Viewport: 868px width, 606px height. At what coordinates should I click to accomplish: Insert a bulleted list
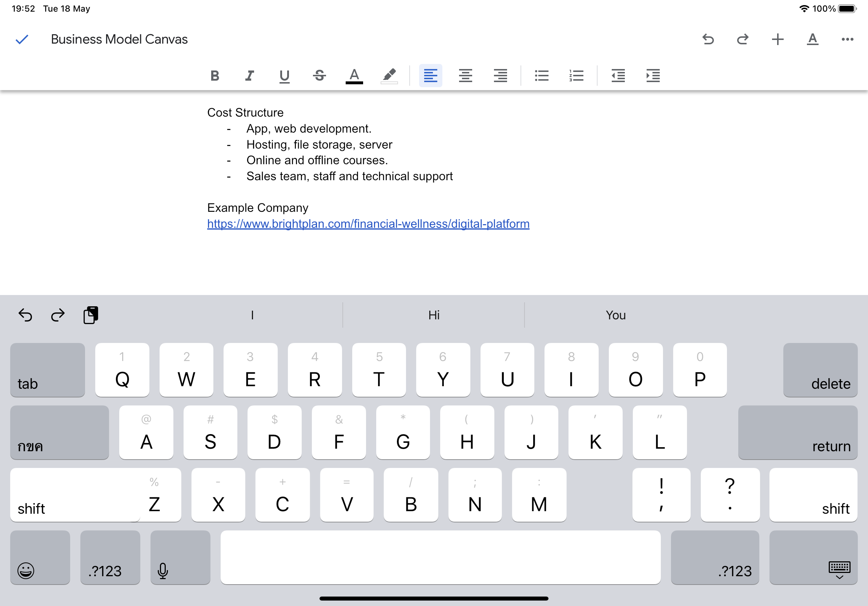(x=541, y=76)
